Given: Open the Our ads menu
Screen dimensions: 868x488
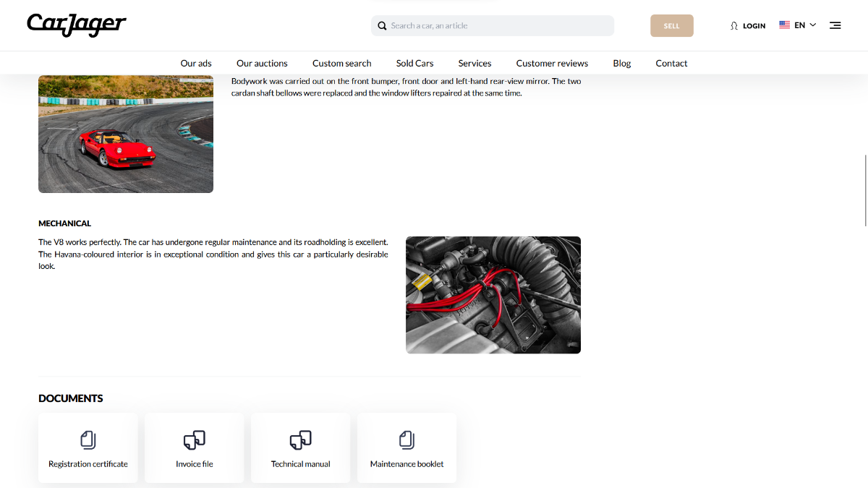Looking at the screenshot, I should pyautogui.click(x=196, y=64).
